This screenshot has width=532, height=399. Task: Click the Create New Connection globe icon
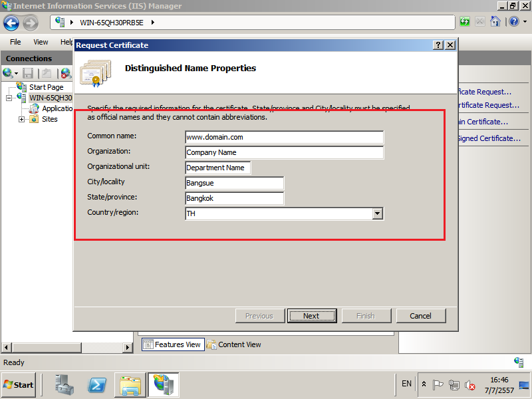tap(9, 73)
